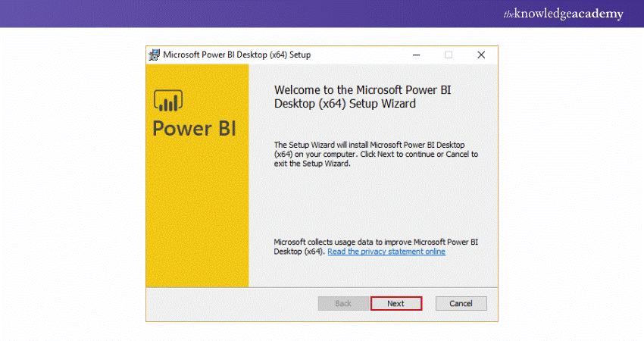Click the installer icon in the title bar

154,55
